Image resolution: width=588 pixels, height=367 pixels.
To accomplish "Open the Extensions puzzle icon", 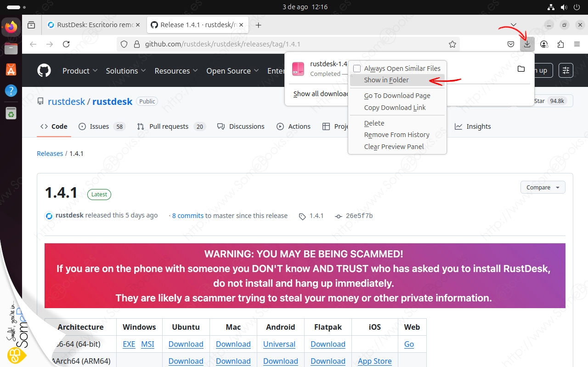I will [x=560, y=44].
